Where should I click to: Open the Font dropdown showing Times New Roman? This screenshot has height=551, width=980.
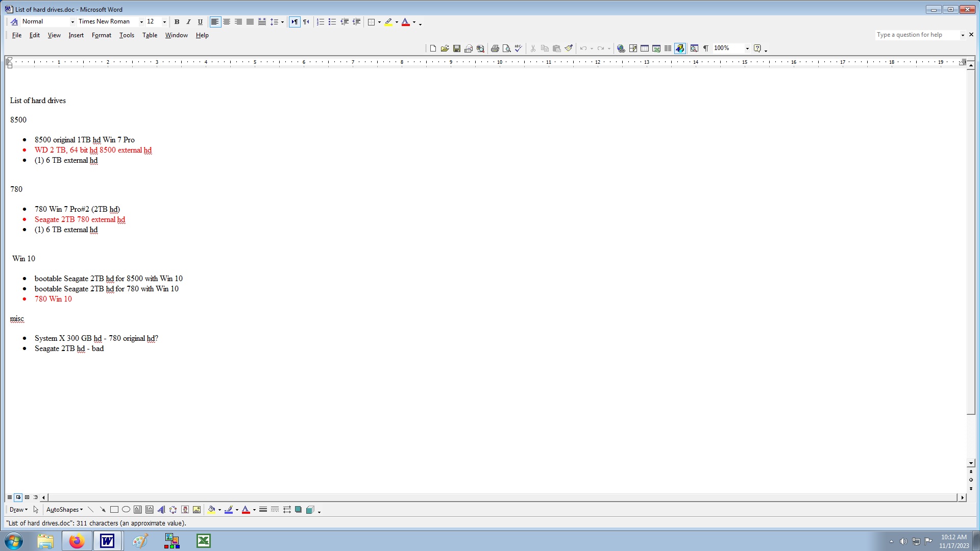point(141,22)
